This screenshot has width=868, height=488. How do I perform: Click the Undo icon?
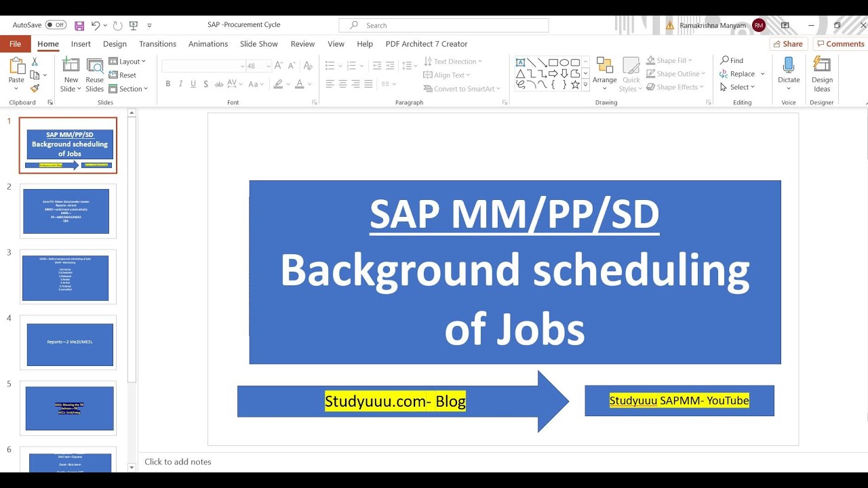[x=96, y=26]
